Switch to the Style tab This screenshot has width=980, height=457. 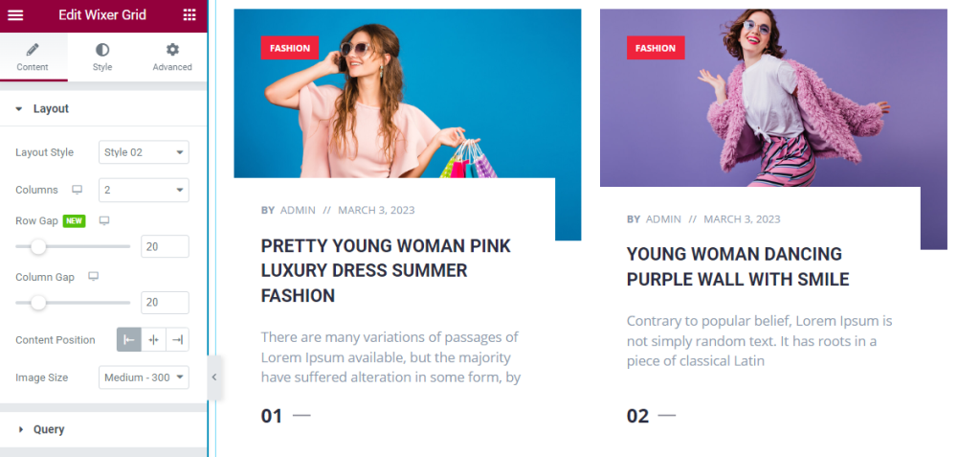coord(102,57)
